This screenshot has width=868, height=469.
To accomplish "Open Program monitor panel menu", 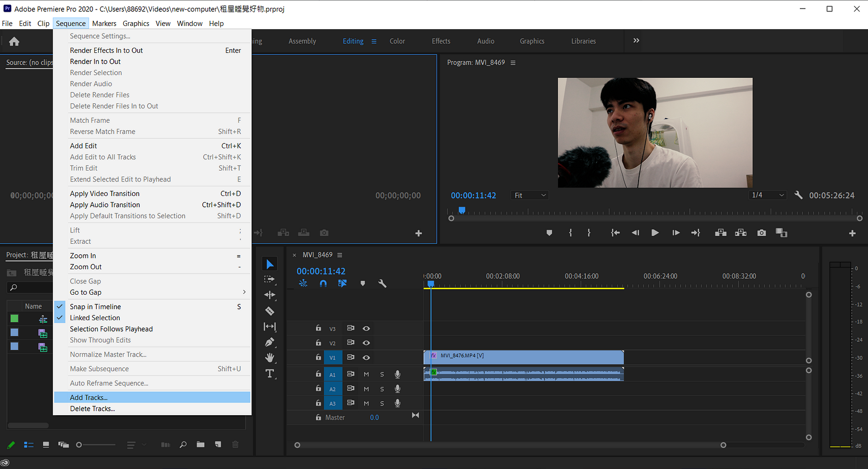I will 513,62.
